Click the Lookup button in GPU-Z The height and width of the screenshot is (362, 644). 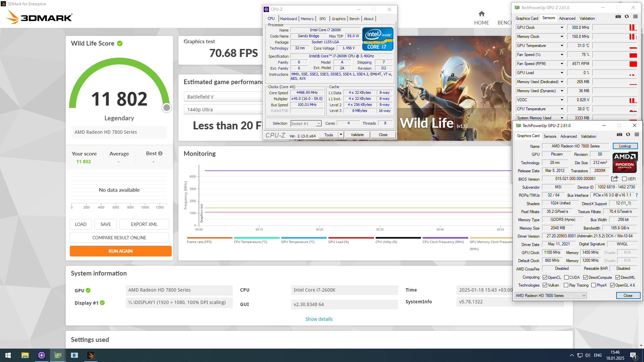(625, 146)
